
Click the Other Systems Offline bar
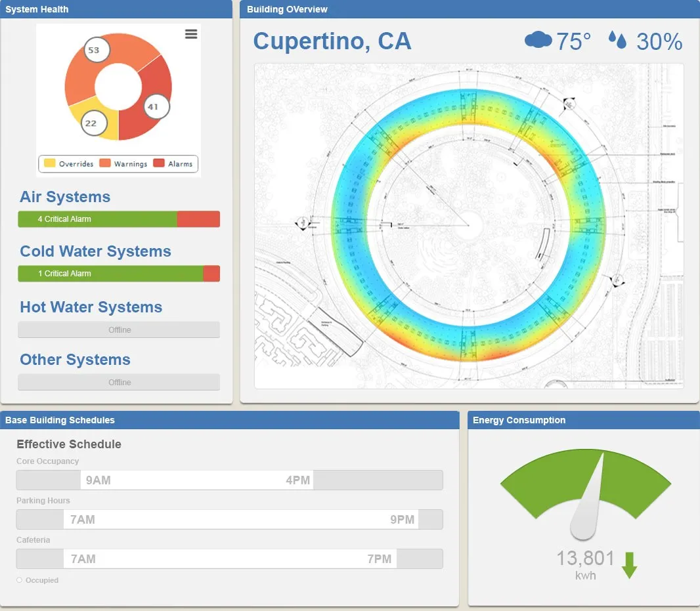(x=119, y=383)
